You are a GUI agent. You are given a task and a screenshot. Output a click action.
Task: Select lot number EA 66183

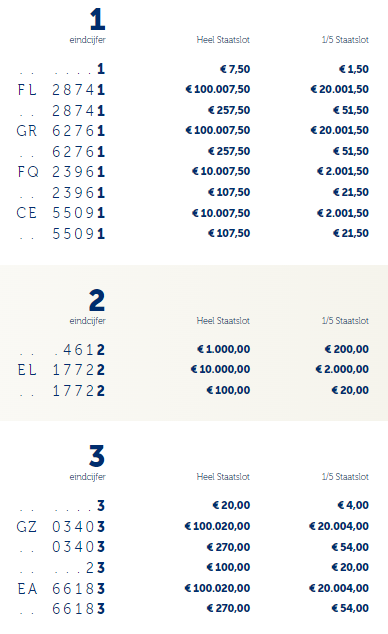point(61,588)
